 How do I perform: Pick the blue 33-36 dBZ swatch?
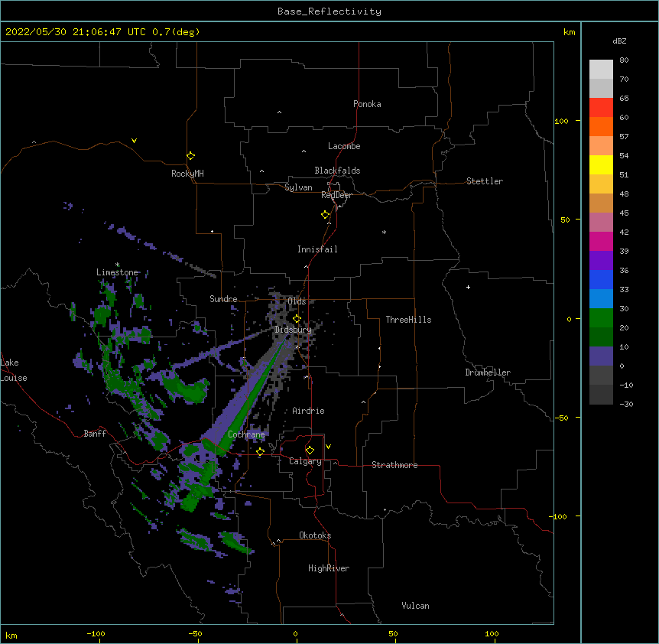601,279
